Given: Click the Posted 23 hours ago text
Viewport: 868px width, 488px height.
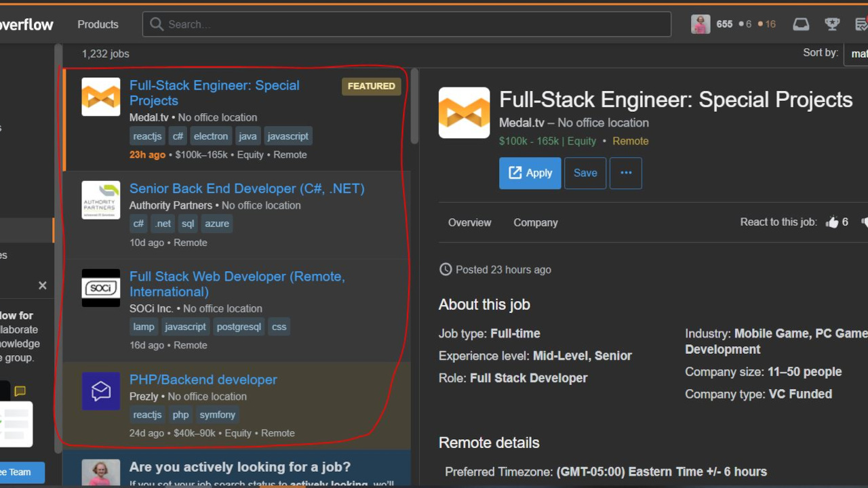Looking at the screenshot, I should [503, 270].
